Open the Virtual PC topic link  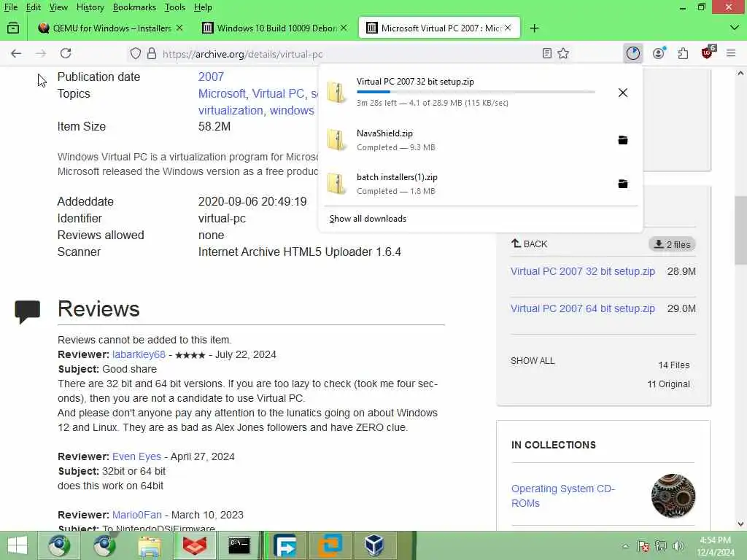click(278, 93)
